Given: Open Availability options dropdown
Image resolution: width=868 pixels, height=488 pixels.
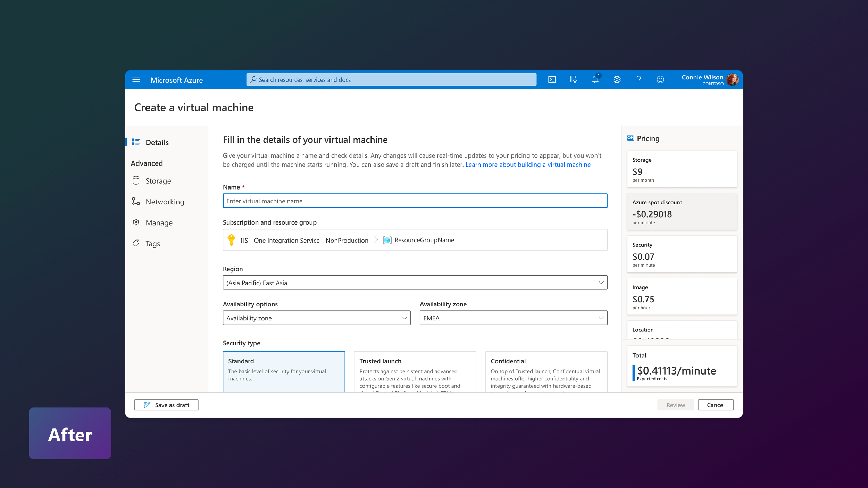Looking at the screenshot, I should [316, 318].
